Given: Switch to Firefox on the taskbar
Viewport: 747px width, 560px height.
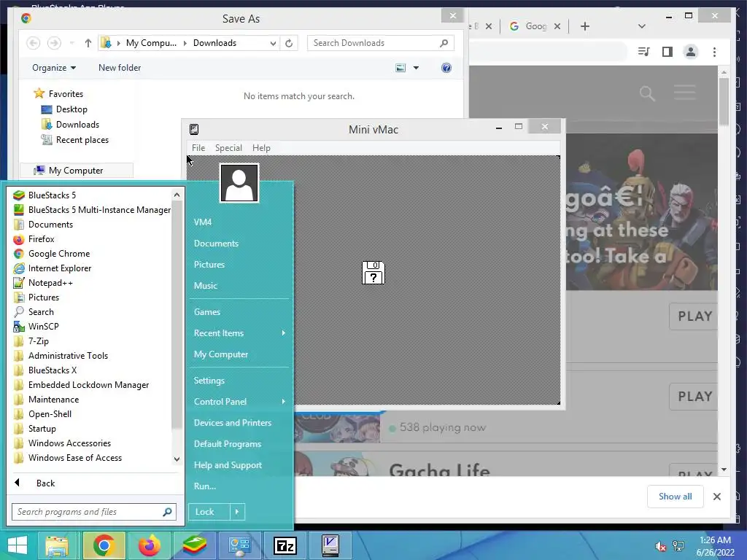Looking at the screenshot, I should coord(150,545).
